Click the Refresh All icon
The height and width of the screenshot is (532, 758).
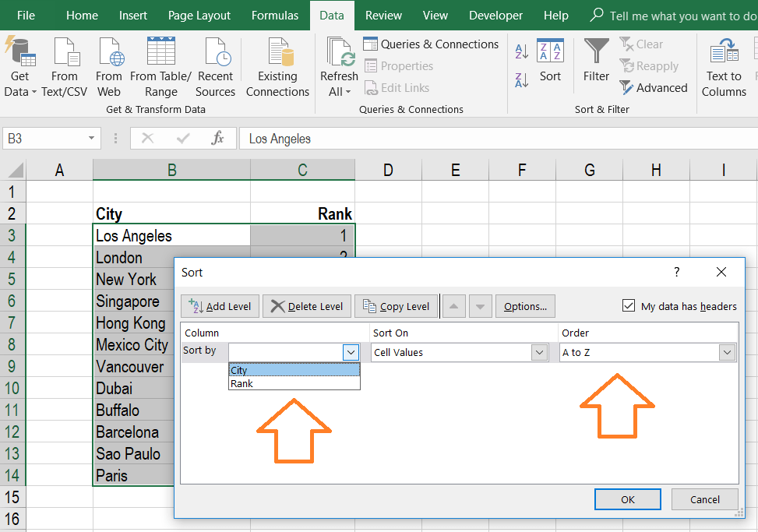tap(340, 51)
